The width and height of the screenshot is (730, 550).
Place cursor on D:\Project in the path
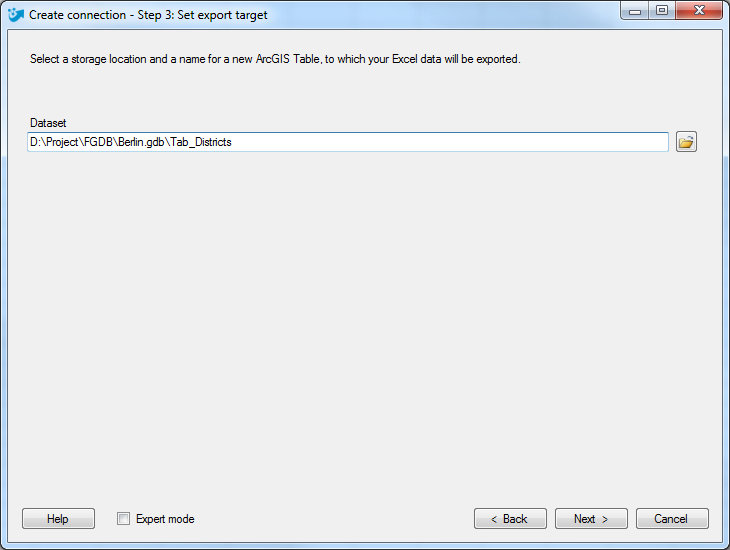54,142
